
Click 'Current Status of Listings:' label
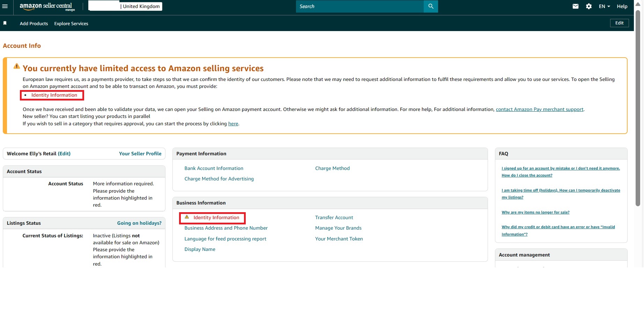point(53,236)
